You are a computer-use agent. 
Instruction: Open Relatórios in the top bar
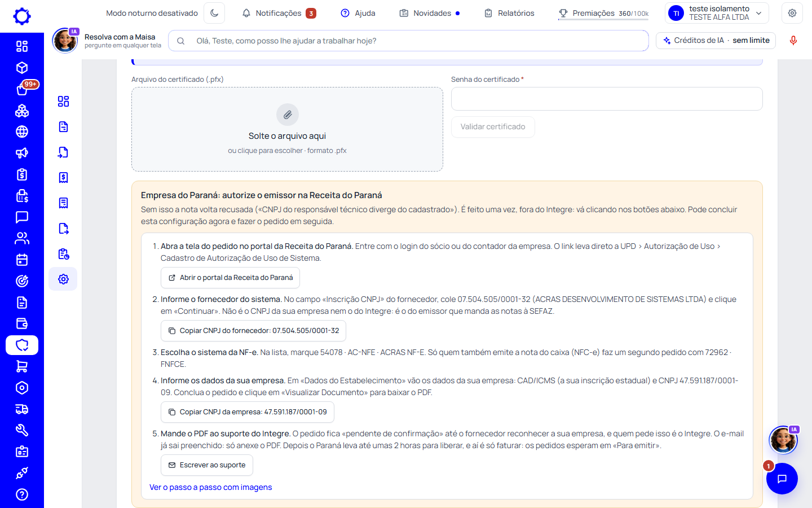coord(509,13)
